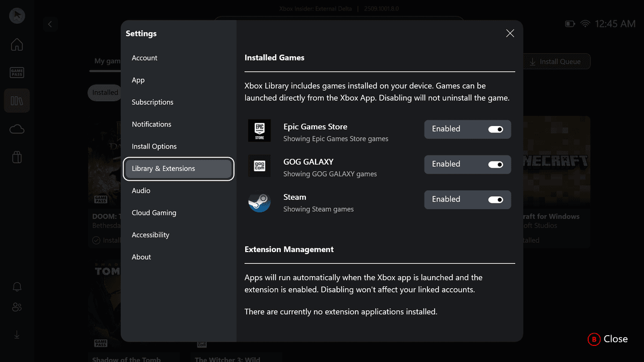This screenshot has width=644, height=362.
Task: Close the Settings dialog with X
Action: (510, 33)
